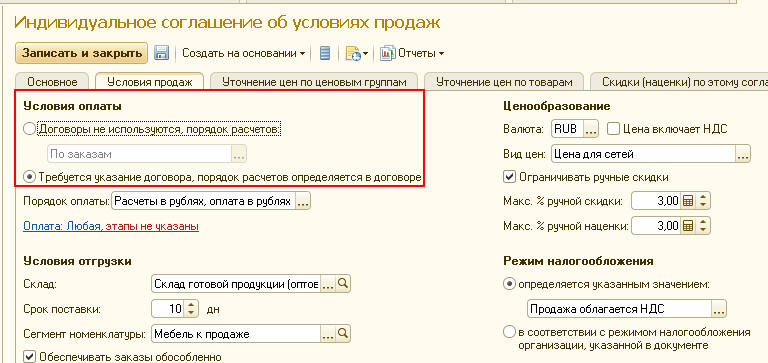Screen dimensions: 768x363
Task: Click Макс. % ручной скидки 3,00 value
Action: (x=656, y=200)
